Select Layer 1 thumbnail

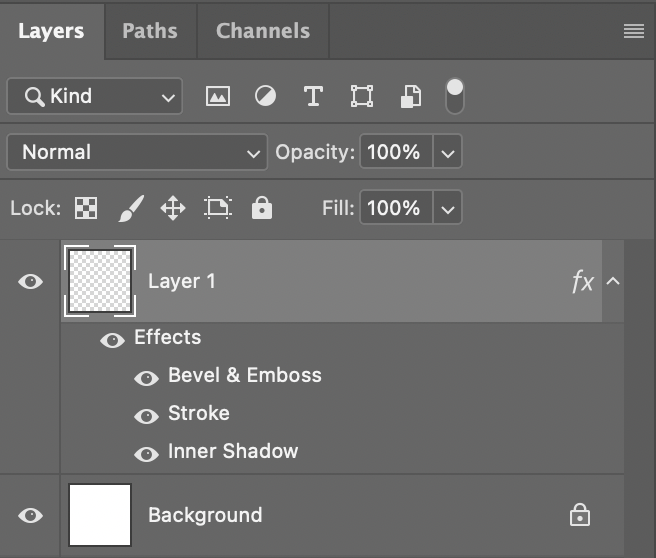click(100, 281)
